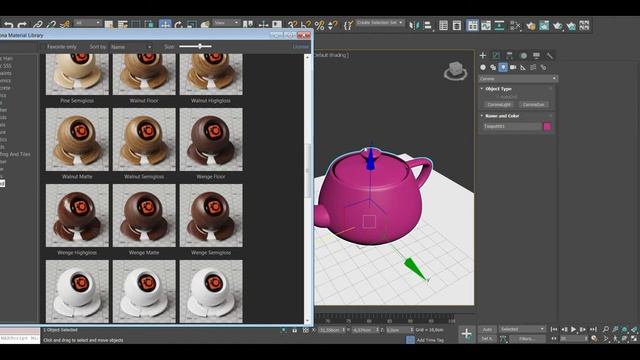Click the Redo arrow in main toolbar
The width and height of the screenshot is (640, 360).
click(22, 26)
